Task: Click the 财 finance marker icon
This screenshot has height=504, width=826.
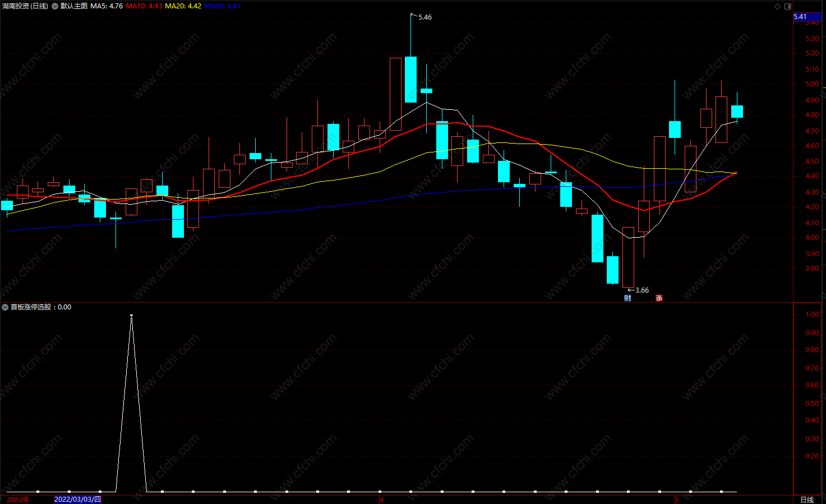Action: click(627, 298)
